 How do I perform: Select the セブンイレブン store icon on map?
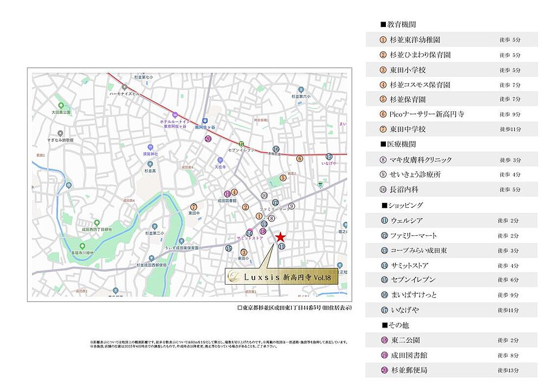click(x=241, y=144)
